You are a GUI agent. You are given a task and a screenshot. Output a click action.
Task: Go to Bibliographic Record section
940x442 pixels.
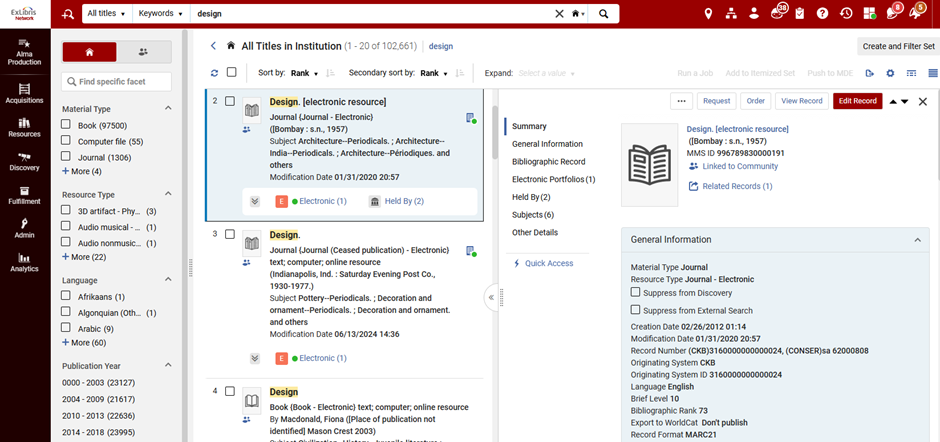tap(549, 161)
